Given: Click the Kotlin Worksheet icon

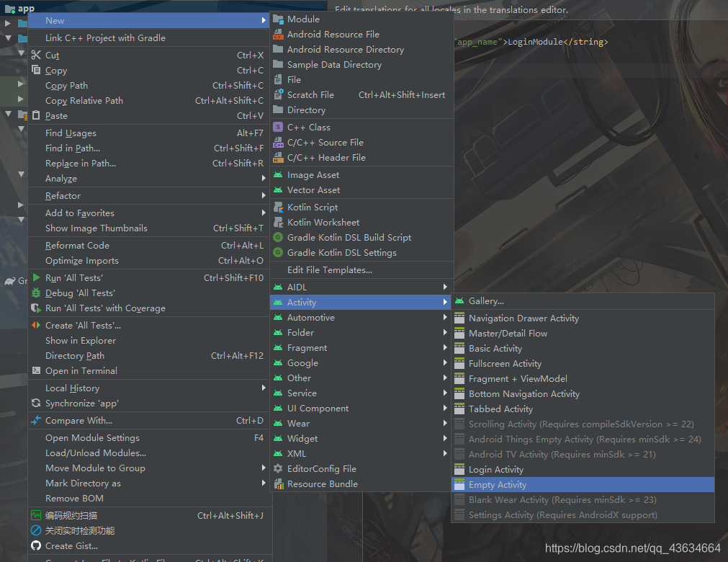Looking at the screenshot, I should (x=278, y=223).
